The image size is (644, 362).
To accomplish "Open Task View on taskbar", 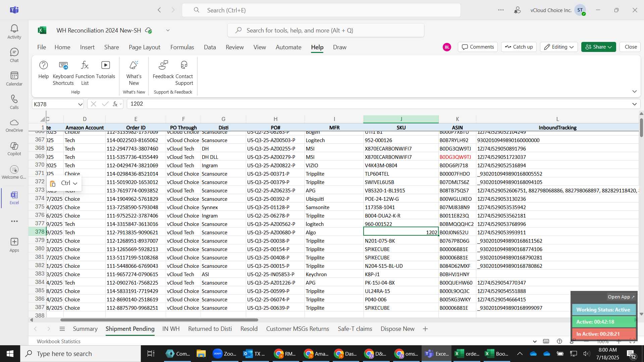I will pyautogui.click(x=151, y=354).
